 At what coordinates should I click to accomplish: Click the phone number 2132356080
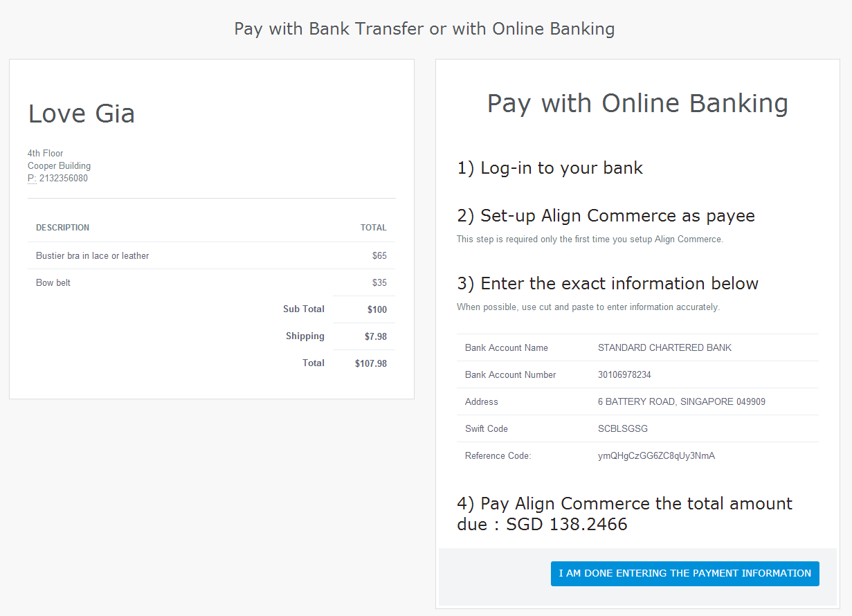(64, 179)
